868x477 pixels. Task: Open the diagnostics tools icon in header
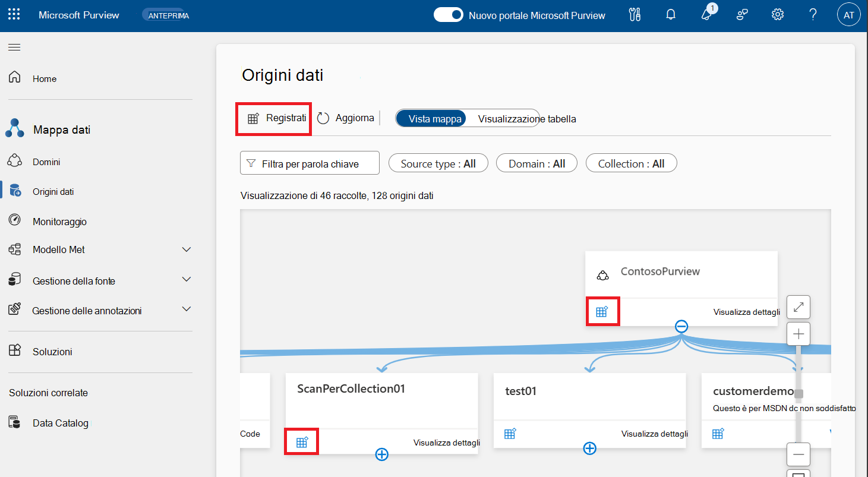(635, 15)
